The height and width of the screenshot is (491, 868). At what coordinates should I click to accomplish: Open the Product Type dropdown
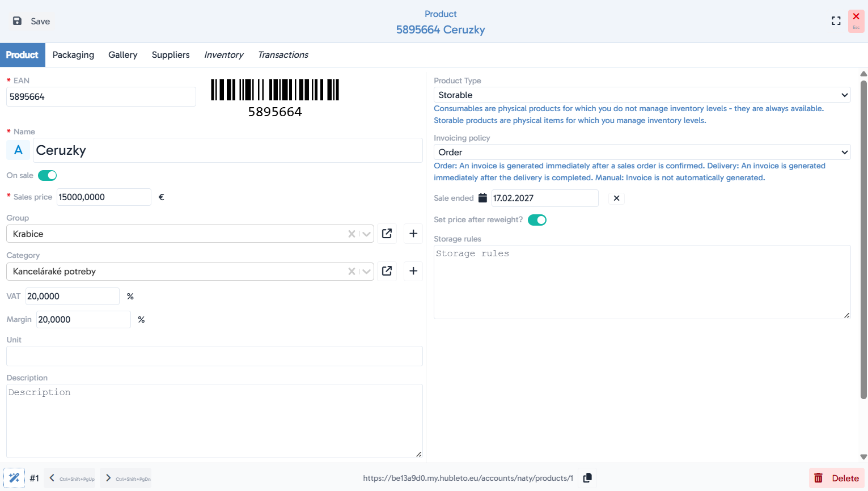[x=642, y=95]
